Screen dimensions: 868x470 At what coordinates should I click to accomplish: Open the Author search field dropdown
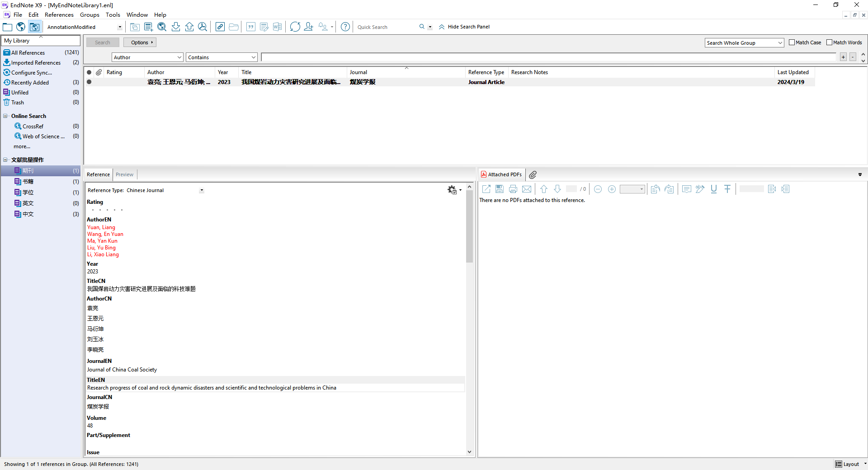[179, 57]
